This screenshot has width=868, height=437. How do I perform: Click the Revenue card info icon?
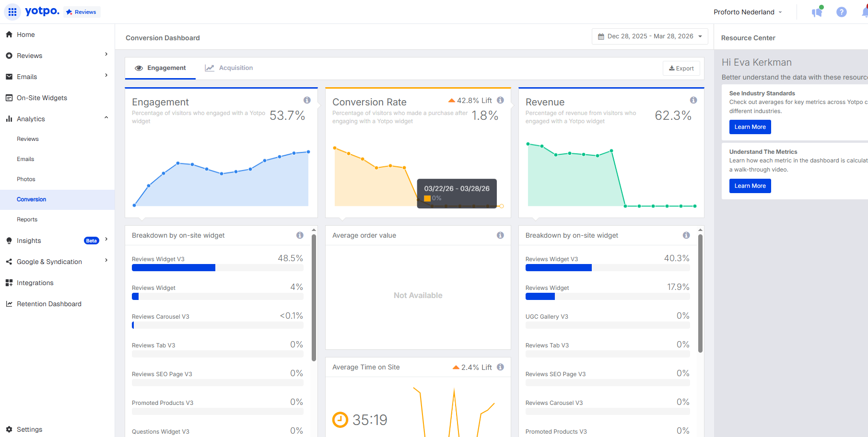click(x=693, y=100)
